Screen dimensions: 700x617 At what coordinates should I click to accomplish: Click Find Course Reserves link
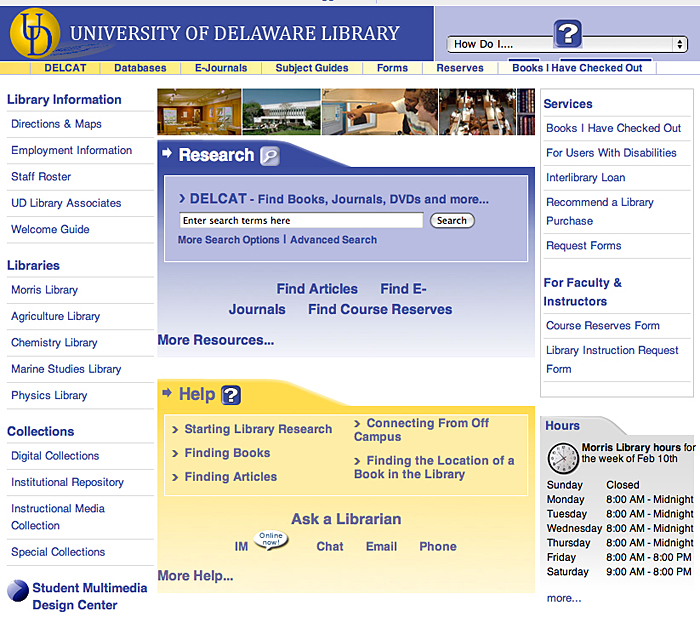380,309
